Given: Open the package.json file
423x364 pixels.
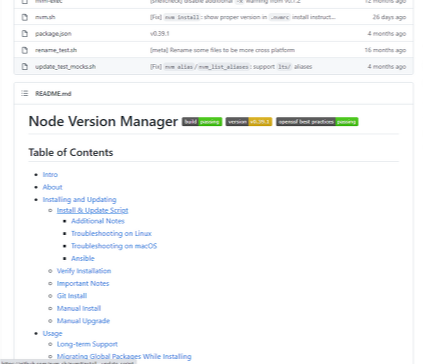Looking at the screenshot, I should pos(53,34).
